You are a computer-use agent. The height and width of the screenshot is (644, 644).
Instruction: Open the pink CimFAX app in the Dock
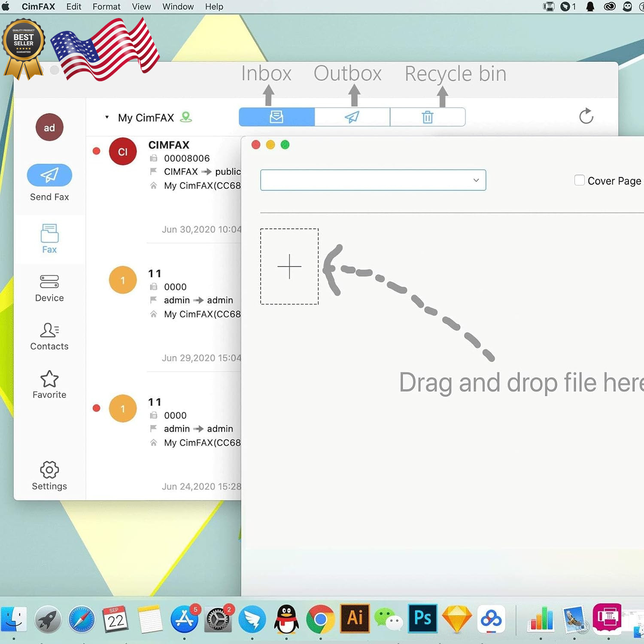tap(607, 618)
